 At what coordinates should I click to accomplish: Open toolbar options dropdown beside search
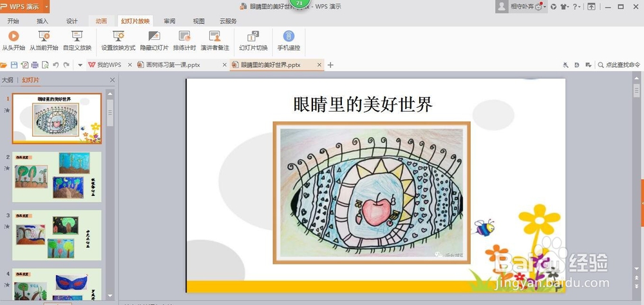(x=588, y=65)
